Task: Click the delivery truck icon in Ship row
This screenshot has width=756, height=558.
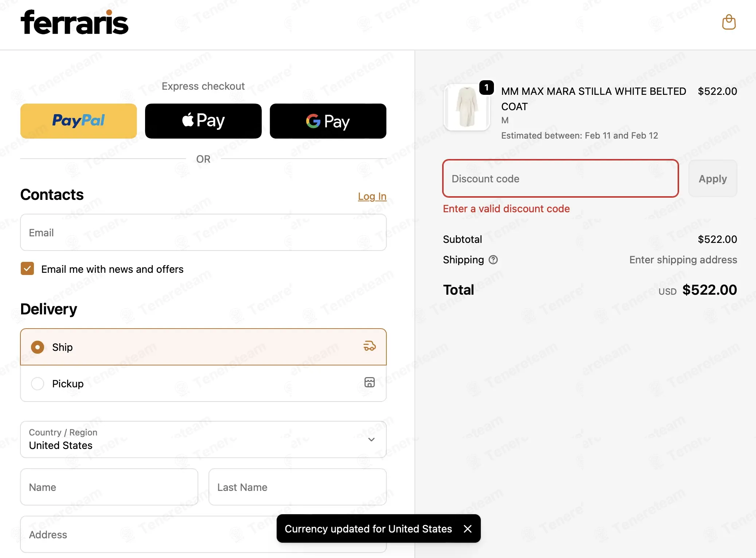Action: [369, 346]
